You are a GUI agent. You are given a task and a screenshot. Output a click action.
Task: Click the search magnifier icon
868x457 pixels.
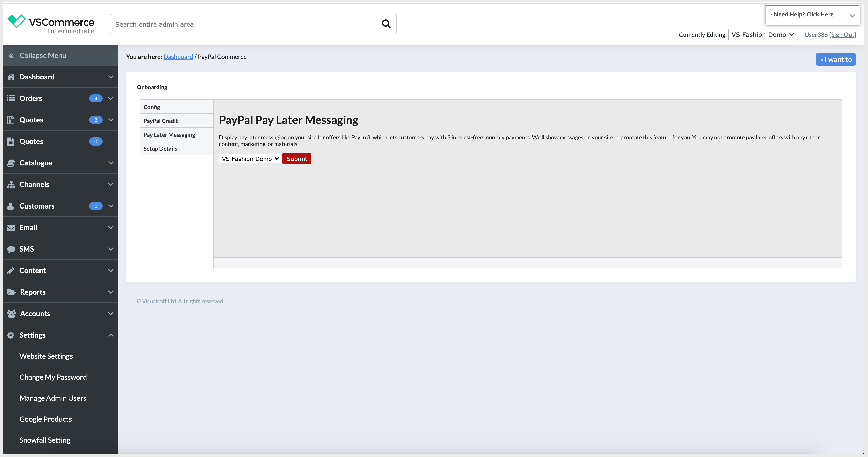click(x=386, y=24)
